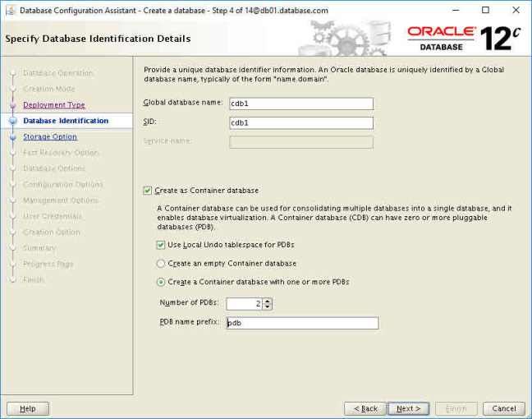532x419 pixels.
Task: Select Container database with one or more PDBs
Action: click(x=161, y=282)
